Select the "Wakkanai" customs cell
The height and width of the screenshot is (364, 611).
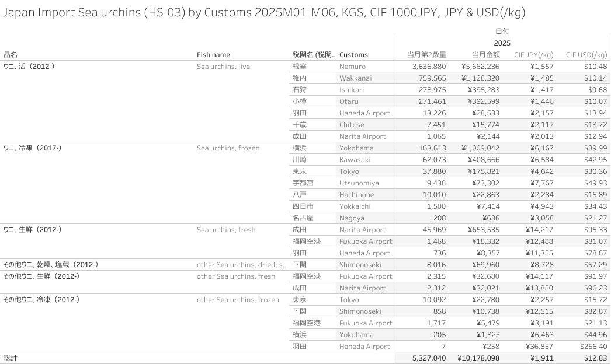click(355, 78)
